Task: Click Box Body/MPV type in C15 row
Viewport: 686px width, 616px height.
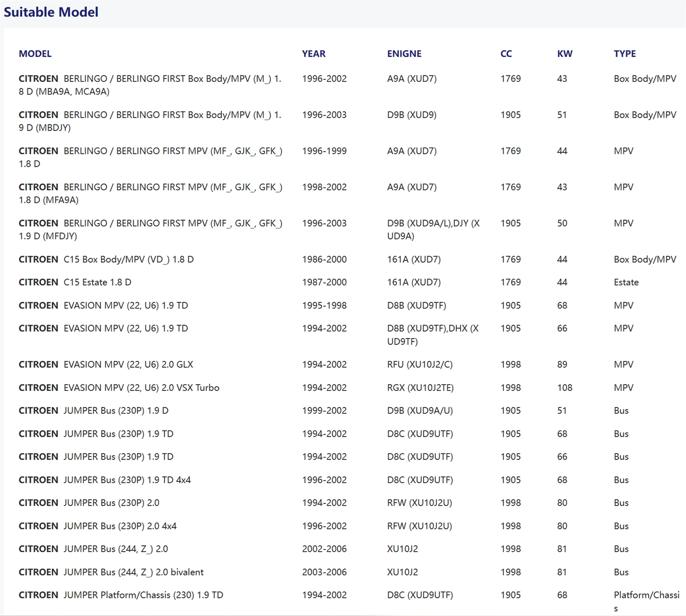Action: point(645,259)
